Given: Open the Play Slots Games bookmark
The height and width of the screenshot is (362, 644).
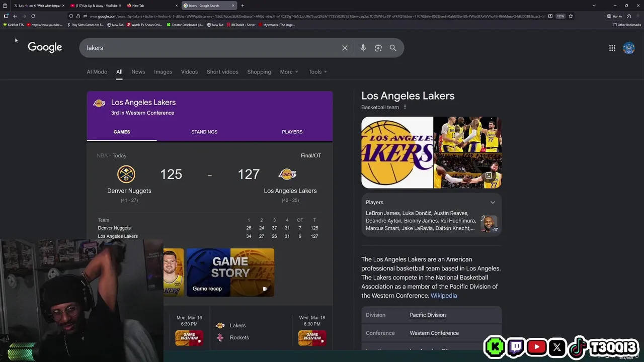Looking at the screenshot, I should click(86, 25).
